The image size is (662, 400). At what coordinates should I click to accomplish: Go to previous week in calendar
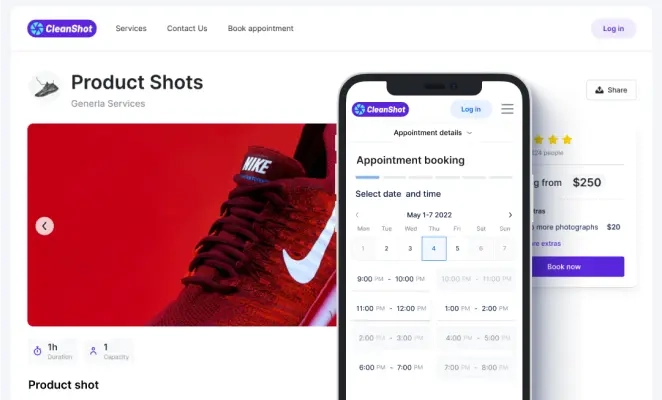click(357, 215)
